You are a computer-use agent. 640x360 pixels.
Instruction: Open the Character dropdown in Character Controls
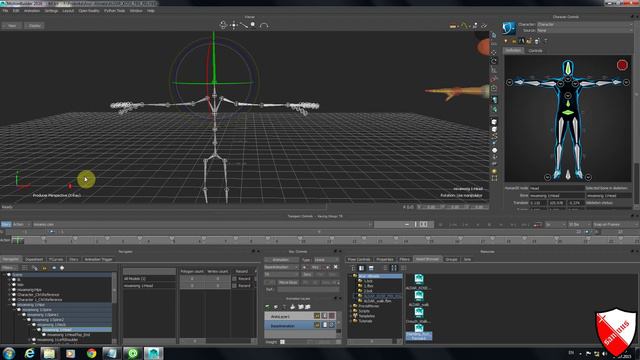point(584,24)
